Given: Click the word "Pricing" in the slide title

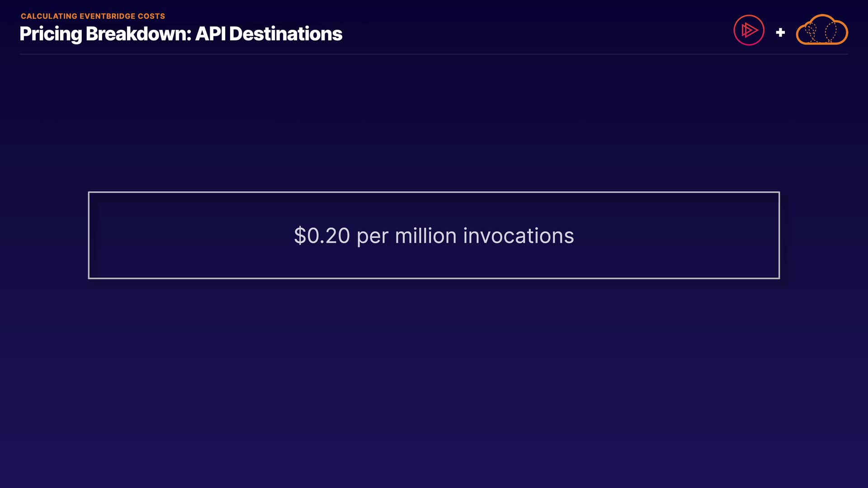Looking at the screenshot, I should 51,34.
